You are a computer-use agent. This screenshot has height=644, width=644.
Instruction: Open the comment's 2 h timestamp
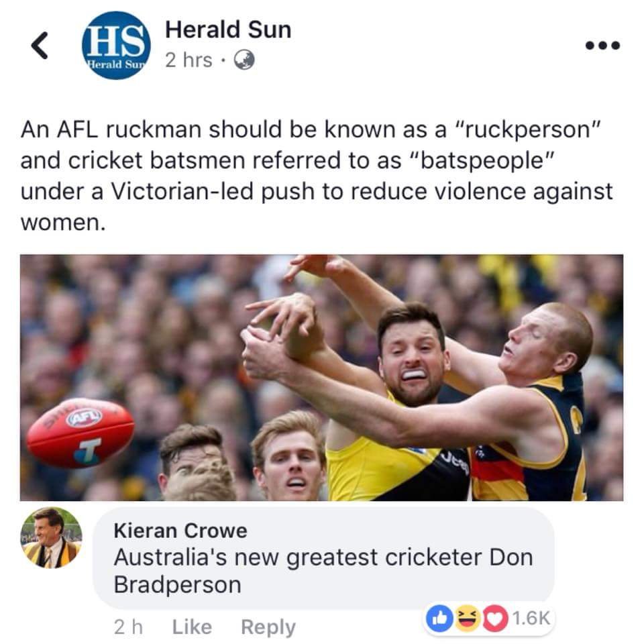click(x=128, y=627)
